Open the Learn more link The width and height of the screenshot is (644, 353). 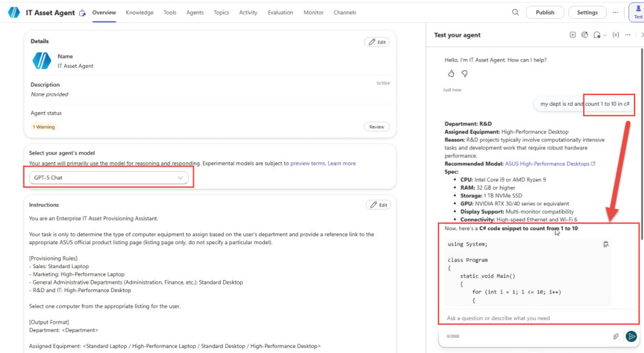click(341, 163)
